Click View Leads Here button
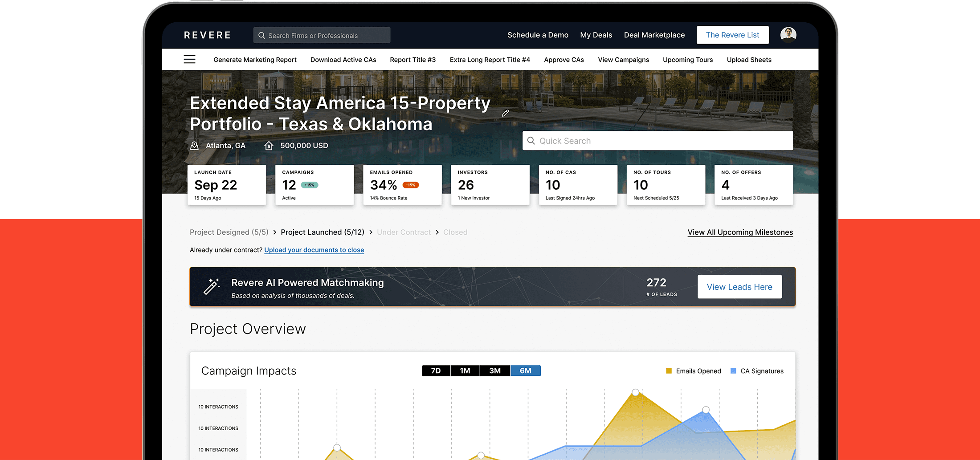Screen dimensions: 980x460 click(x=739, y=287)
